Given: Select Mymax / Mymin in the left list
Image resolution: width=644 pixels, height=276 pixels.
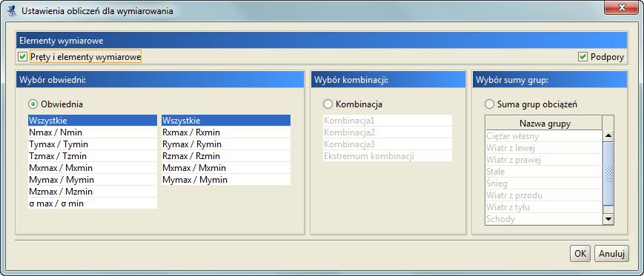Looking at the screenshot, I should [x=93, y=180].
